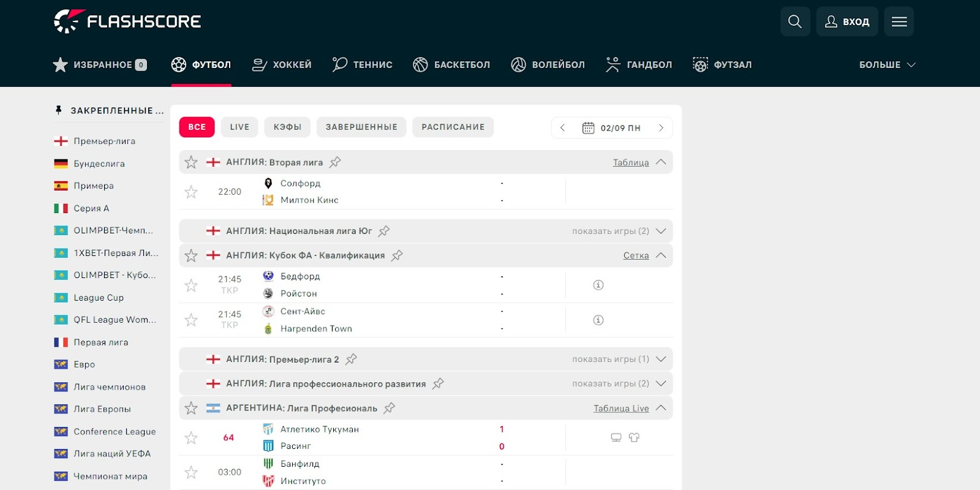
Task: Click the Вход login button
Action: pyautogui.click(x=846, y=21)
